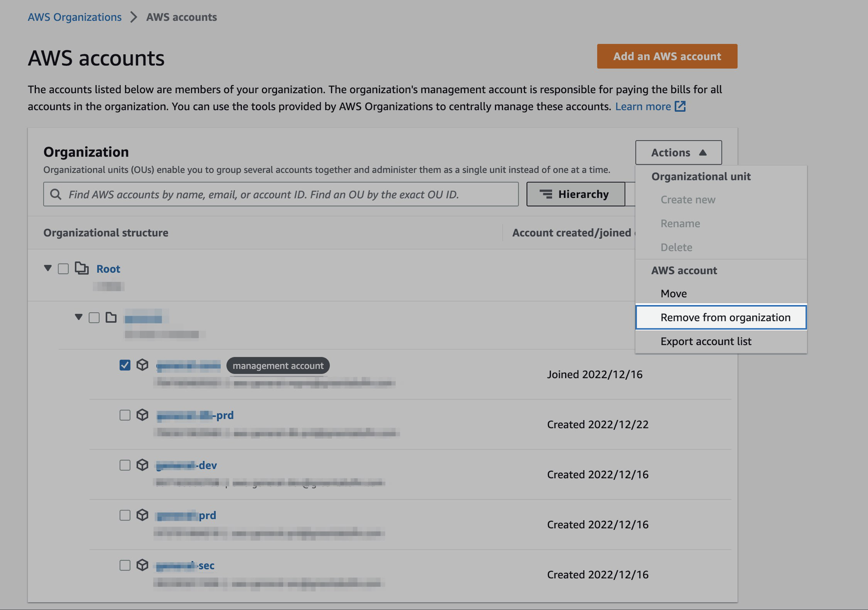The height and width of the screenshot is (610, 868).
Task: Select the checkbox for the -dev account
Action: (125, 465)
